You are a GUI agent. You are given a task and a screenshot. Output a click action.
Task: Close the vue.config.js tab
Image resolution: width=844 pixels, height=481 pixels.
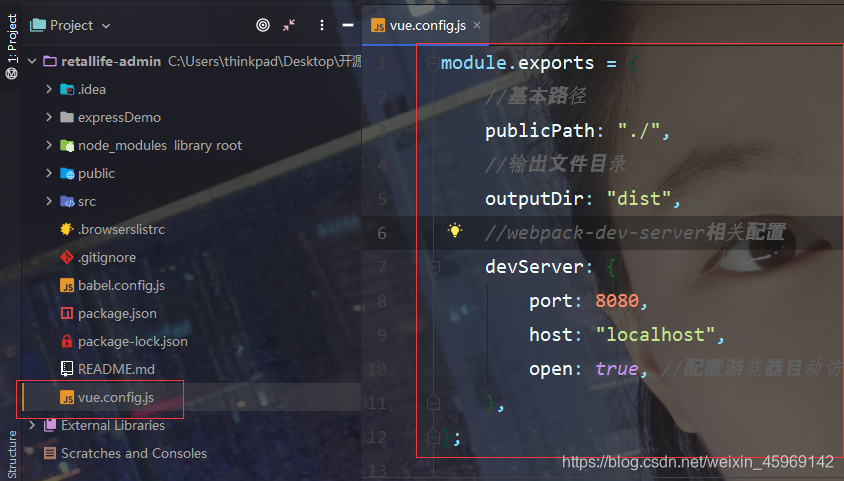coord(476,25)
